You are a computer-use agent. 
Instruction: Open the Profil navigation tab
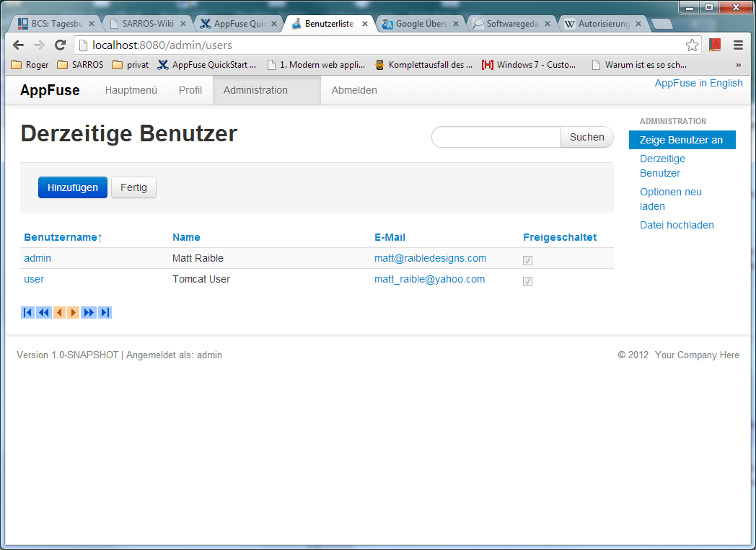[x=190, y=90]
